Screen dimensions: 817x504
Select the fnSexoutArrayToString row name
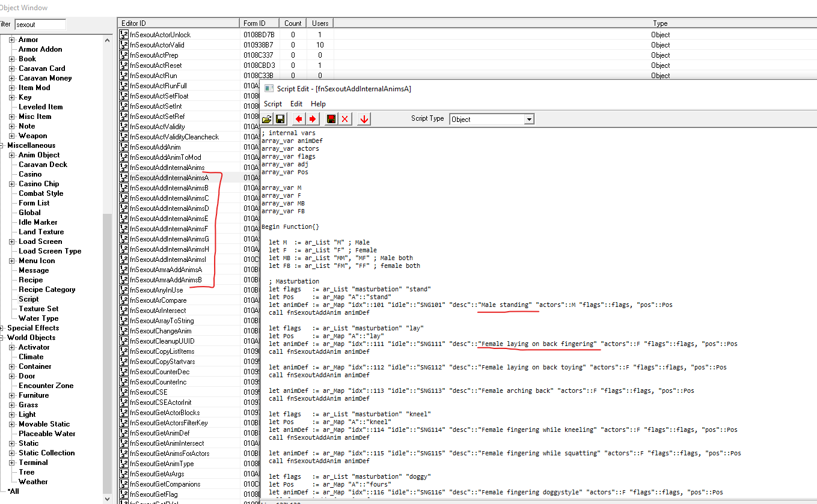pyautogui.click(x=162, y=321)
